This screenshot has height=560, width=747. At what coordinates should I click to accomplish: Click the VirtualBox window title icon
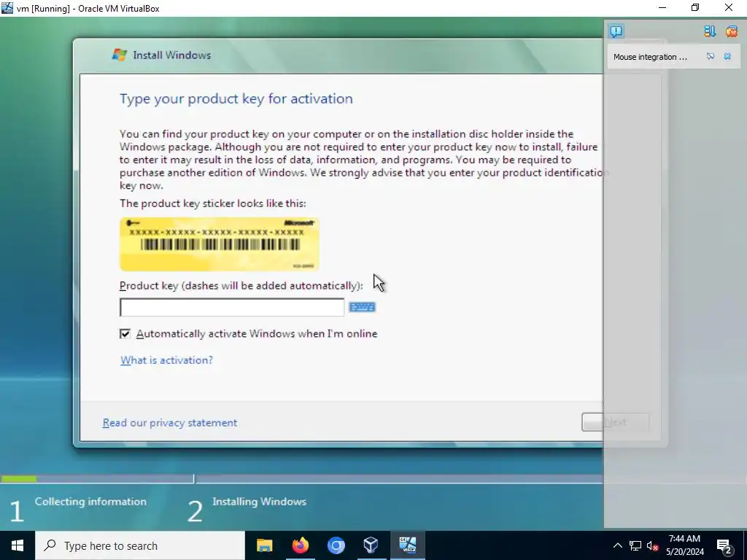click(7, 7)
